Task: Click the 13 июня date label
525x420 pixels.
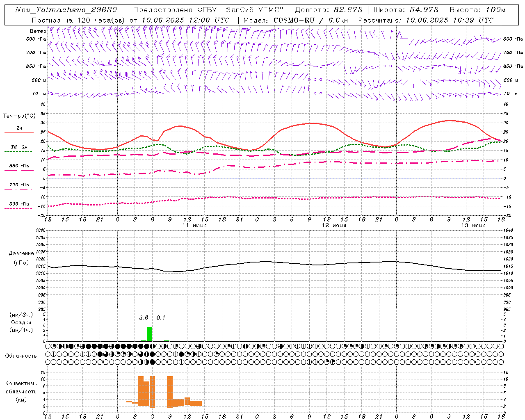Action: [473, 226]
